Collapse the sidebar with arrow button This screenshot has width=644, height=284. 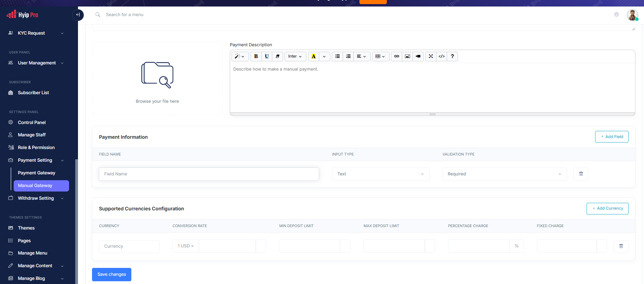[78, 15]
